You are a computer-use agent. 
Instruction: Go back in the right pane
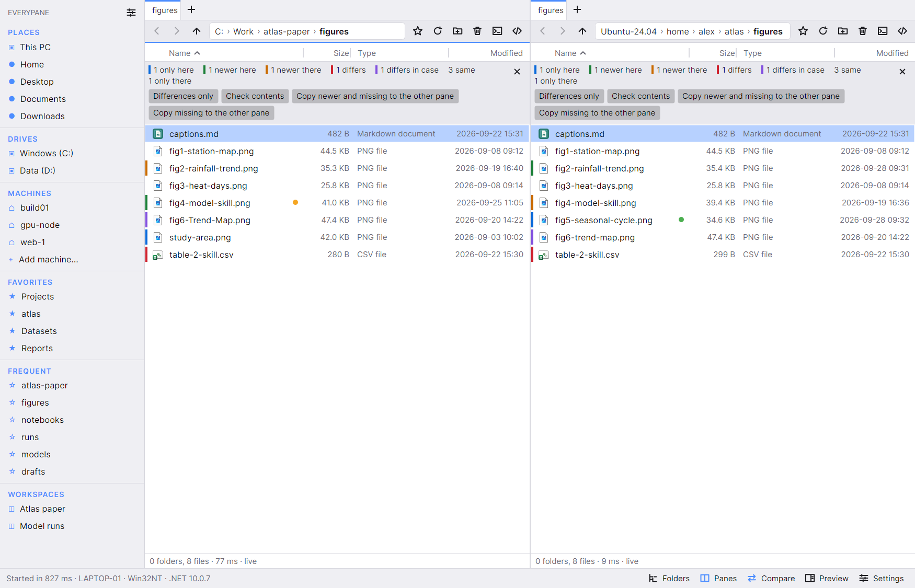point(543,31)
